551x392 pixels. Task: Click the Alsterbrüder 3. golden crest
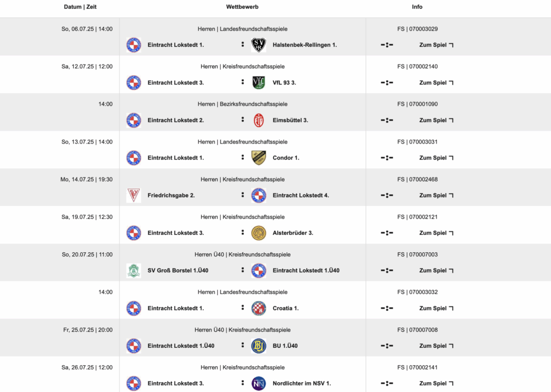[259, 233]
